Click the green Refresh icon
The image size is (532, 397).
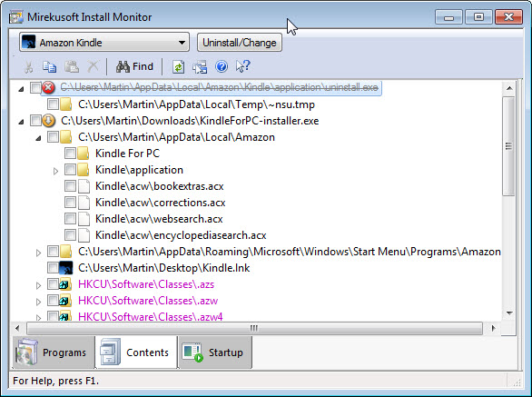click(179, 67)
